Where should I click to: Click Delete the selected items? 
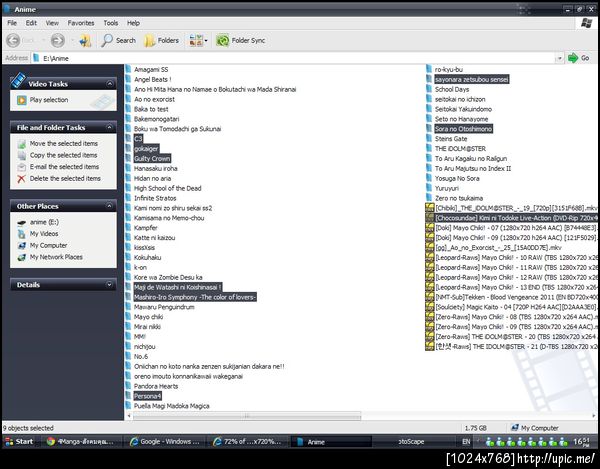(65, 179)
